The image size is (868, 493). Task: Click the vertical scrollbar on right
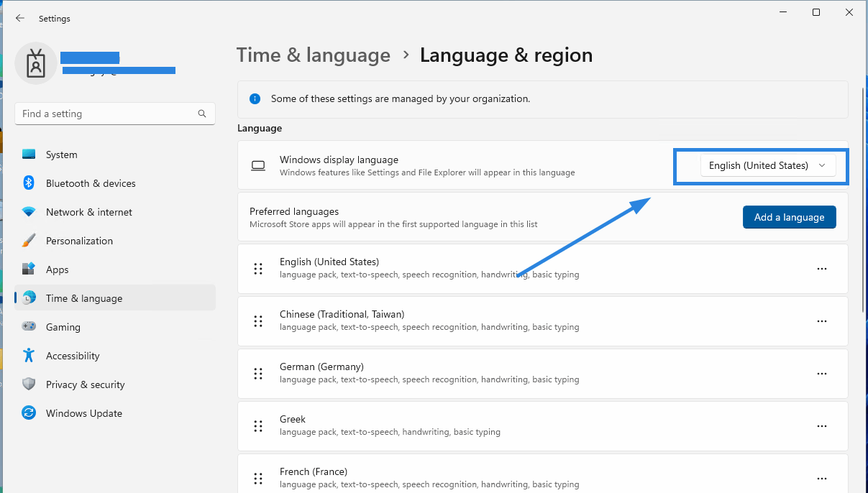(863, 200)
